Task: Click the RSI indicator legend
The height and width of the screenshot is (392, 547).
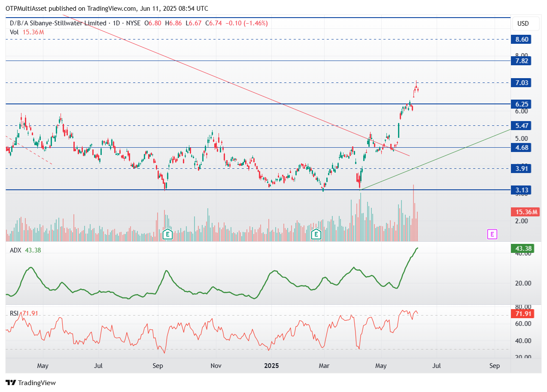Action: pos(24,313)
